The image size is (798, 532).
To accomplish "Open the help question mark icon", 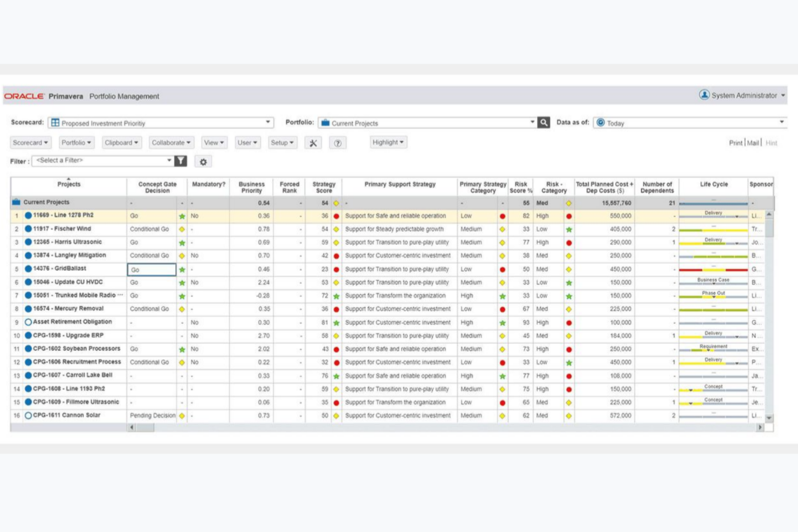I will point(338,143).
